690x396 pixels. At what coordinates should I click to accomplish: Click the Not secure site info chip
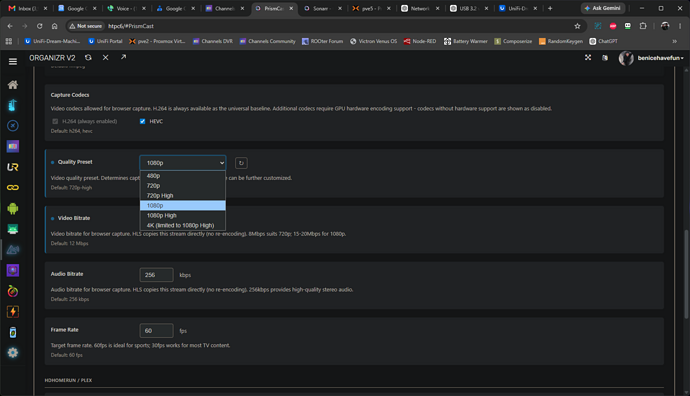click(x=86, y=26)
